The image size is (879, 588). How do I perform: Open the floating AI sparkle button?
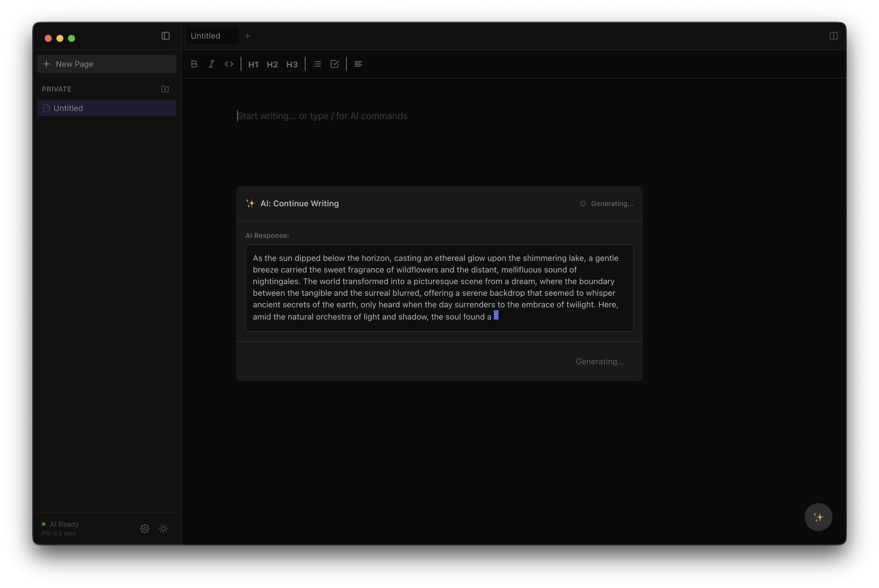pos(818,517)
